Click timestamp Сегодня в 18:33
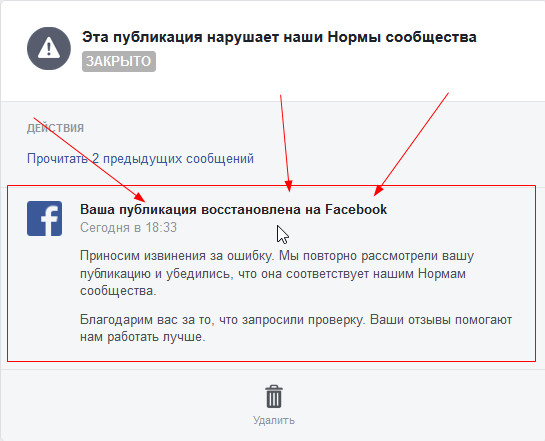 click(x=128, y=228)
